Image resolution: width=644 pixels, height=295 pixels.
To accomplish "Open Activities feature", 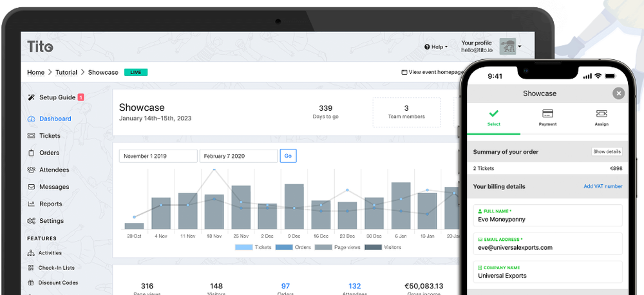I will click(x=50, y=253).
